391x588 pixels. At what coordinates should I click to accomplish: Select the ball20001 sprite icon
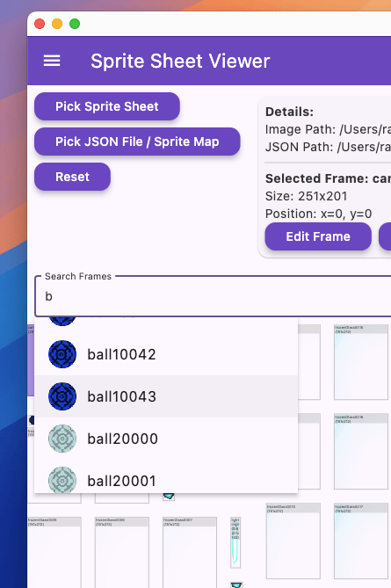pyautogui.click(x=62, y=480)
